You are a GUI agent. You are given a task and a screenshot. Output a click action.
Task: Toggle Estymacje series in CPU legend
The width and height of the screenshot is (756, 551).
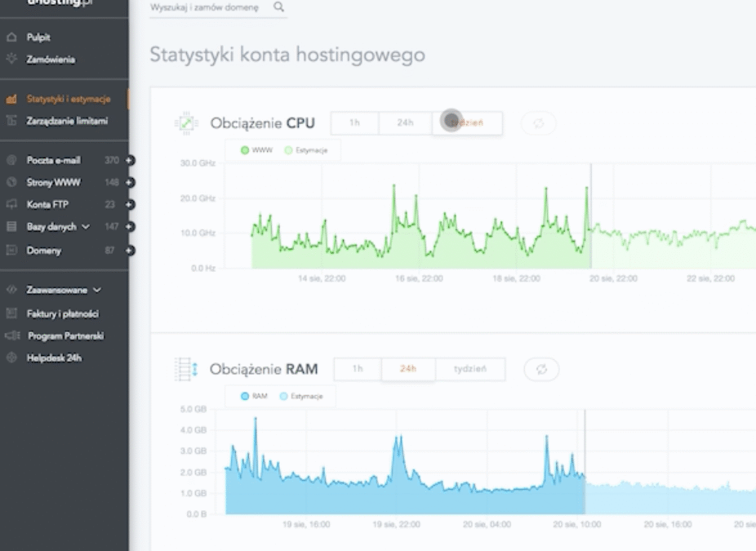pyautogui.click(x=310, y=151)
